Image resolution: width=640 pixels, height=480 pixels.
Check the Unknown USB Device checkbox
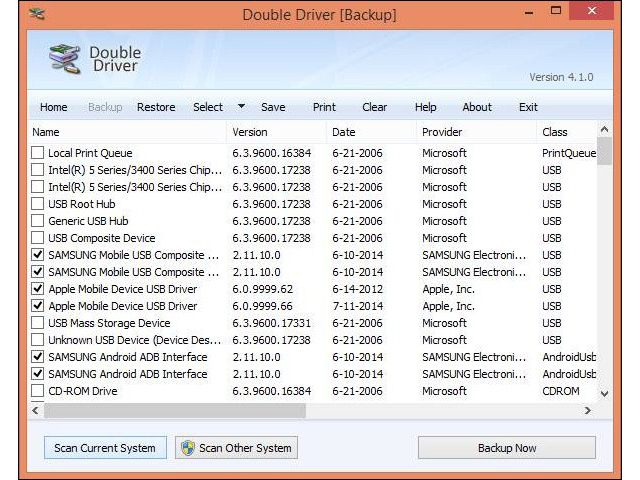tap(38, 340)
